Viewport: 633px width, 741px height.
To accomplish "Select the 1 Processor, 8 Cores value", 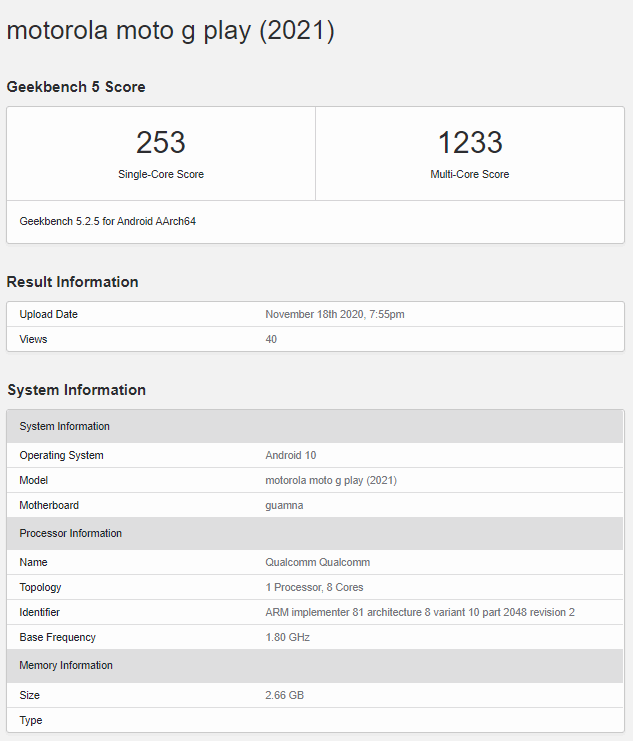I will click(314, 587).
